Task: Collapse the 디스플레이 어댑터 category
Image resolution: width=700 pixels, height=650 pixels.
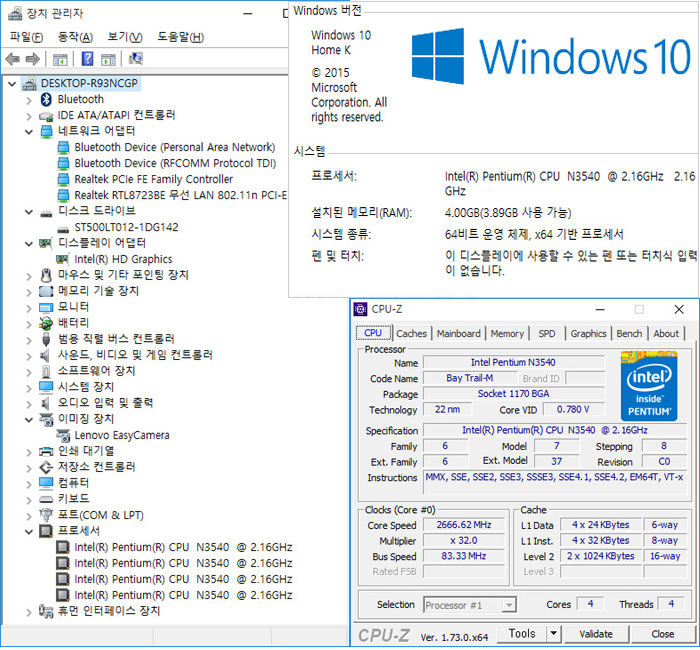Action: (x=29, y=244)
